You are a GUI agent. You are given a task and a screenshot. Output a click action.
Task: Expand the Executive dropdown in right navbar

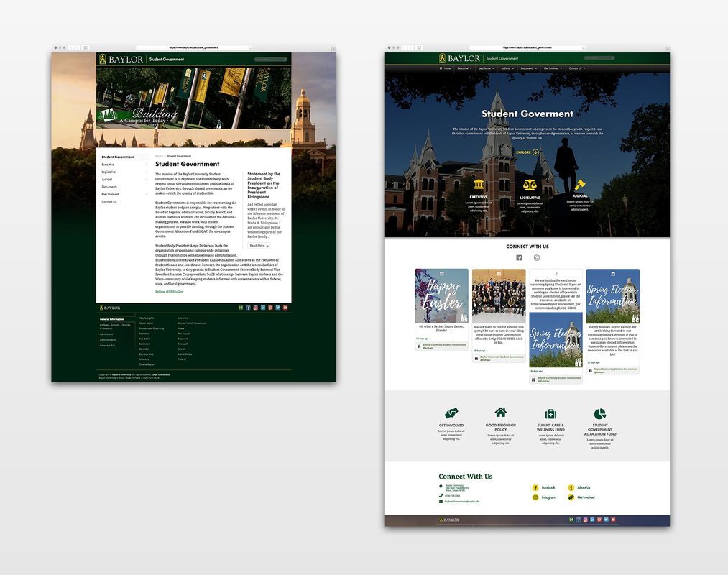click(x=464, y=68)
